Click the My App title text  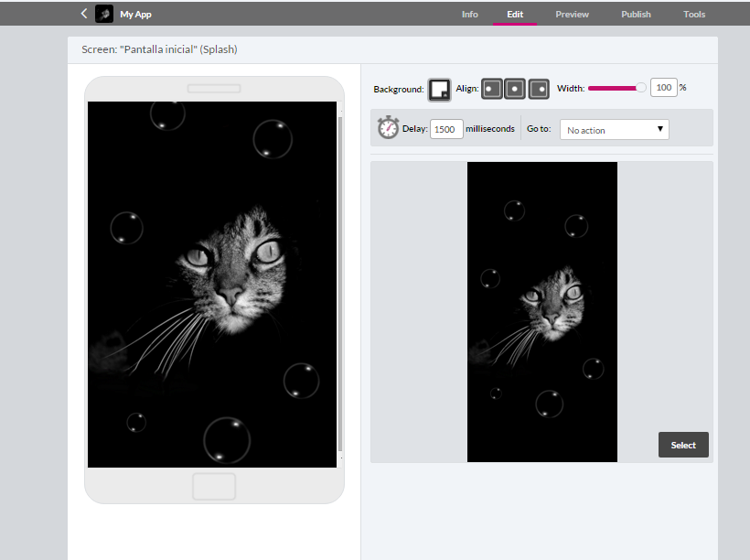135,15
